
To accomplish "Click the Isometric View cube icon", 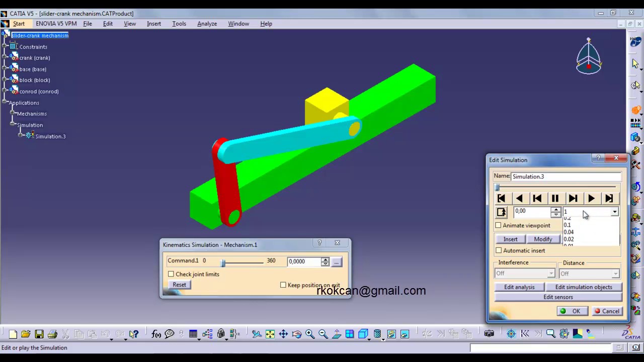I will 363,334.
